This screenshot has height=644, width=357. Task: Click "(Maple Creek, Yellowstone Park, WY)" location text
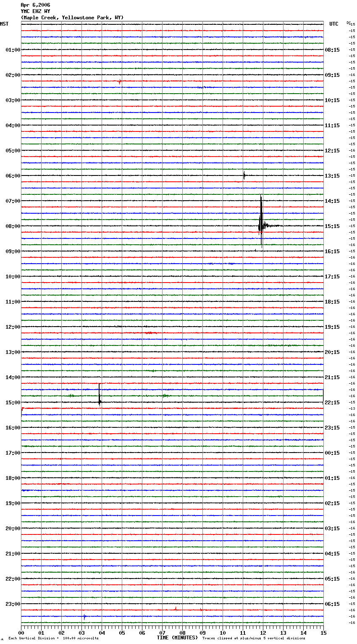click(72, 18)
